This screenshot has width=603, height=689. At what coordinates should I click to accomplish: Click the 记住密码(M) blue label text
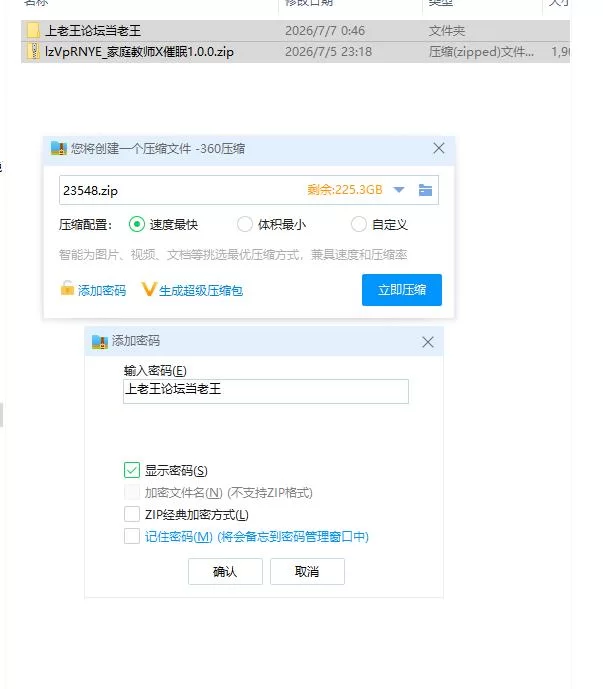(257, 537)
